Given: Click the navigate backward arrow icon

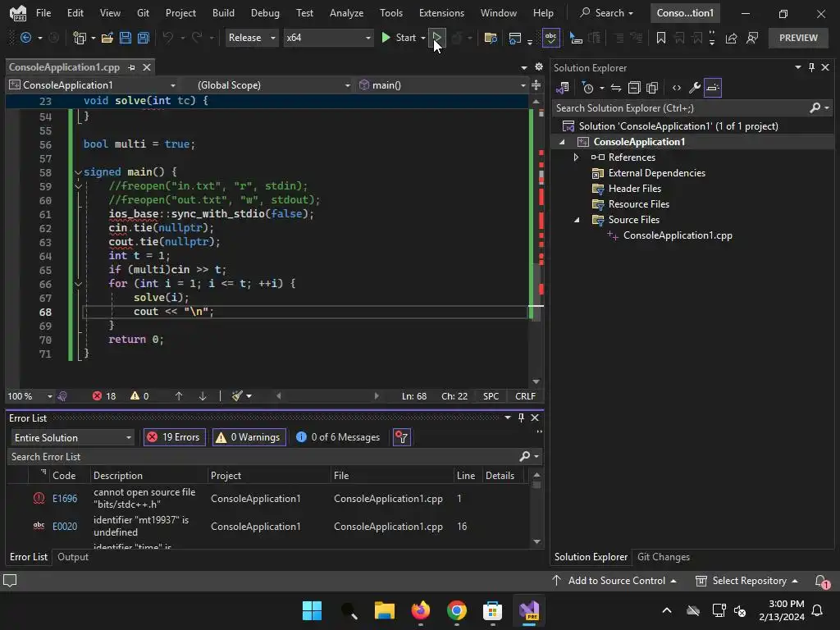Looking at the screenshot, I should pos(25,38).
